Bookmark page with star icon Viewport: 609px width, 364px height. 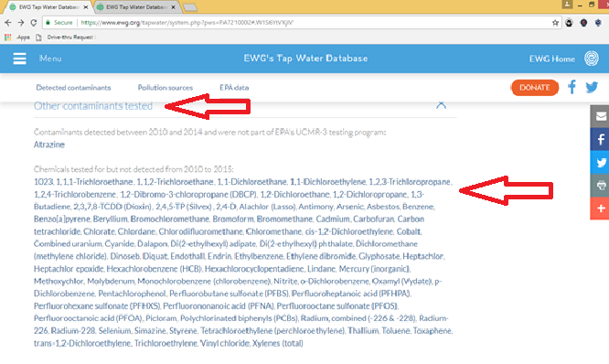pyautogui.click(x=555, y=23)
